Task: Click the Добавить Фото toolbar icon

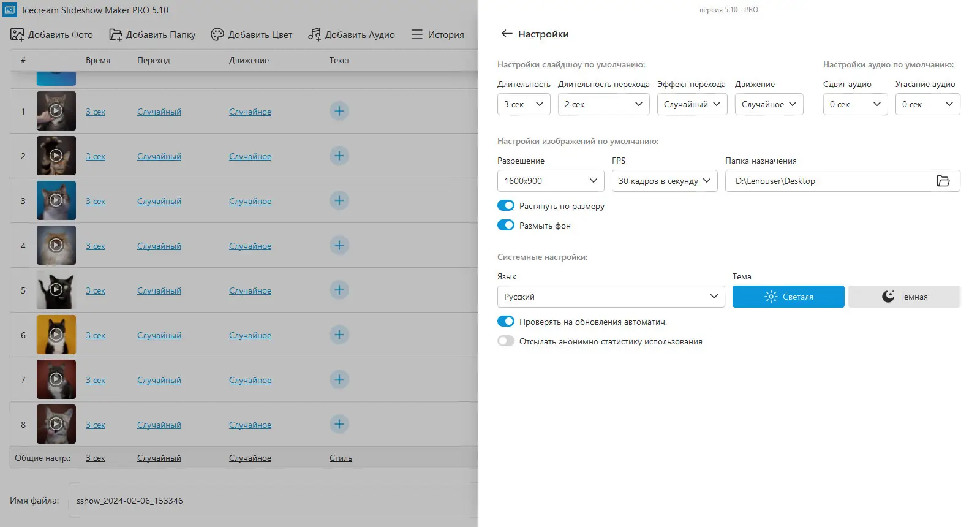Action: tap(17, 34)
